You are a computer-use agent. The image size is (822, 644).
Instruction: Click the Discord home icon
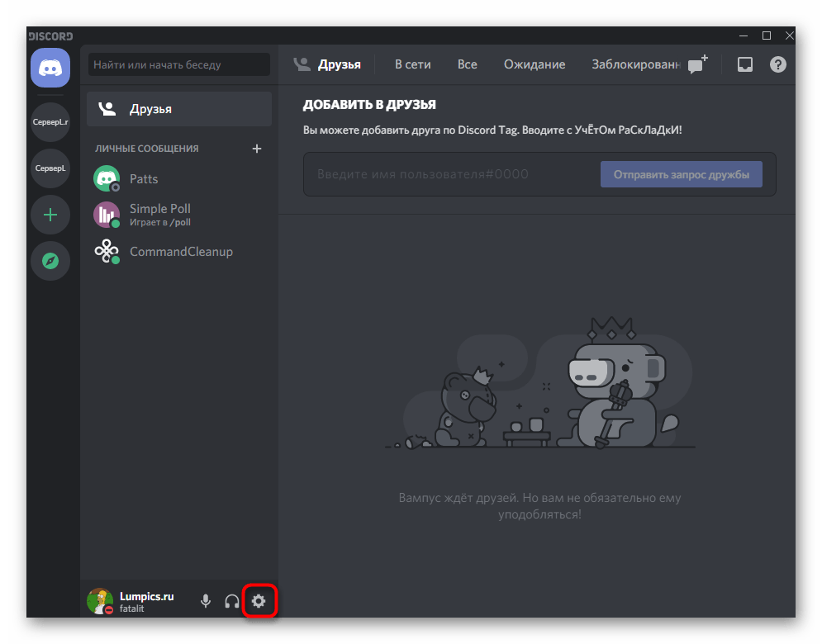50,68
